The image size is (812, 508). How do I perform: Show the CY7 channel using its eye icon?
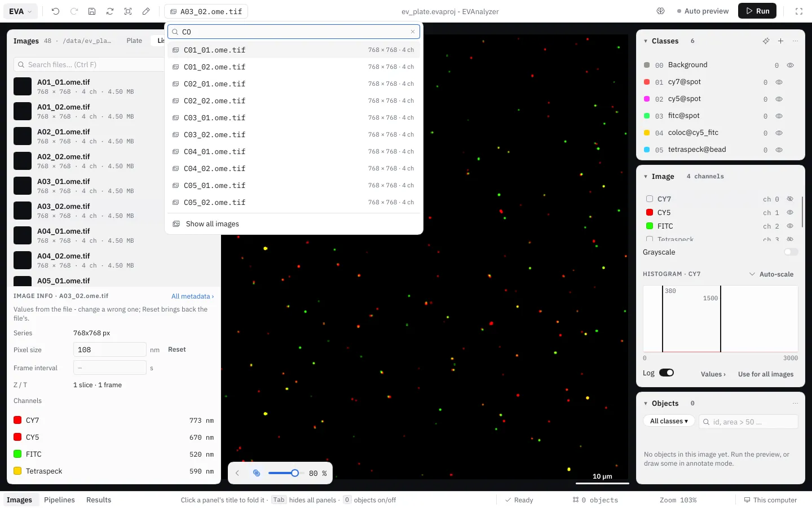790,199
